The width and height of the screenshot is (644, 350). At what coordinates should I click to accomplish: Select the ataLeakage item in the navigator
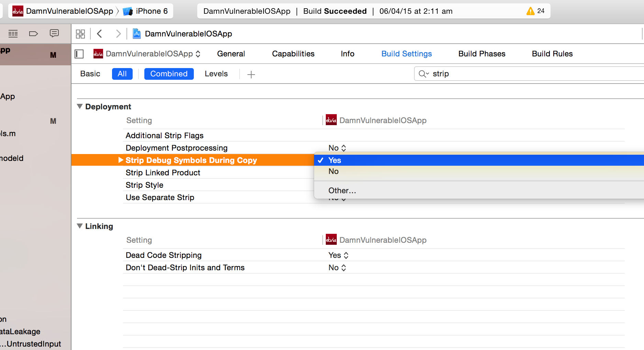20,331
